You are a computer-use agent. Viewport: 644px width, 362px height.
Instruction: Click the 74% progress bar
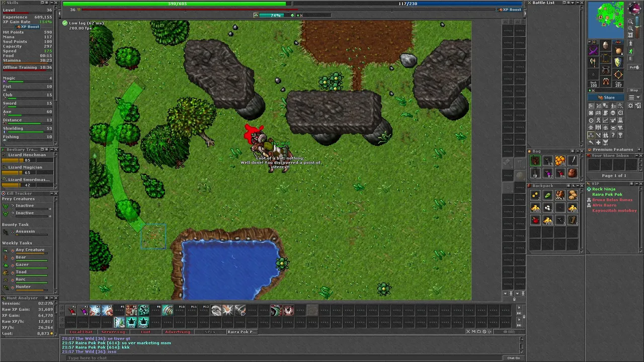pos(276,15)
